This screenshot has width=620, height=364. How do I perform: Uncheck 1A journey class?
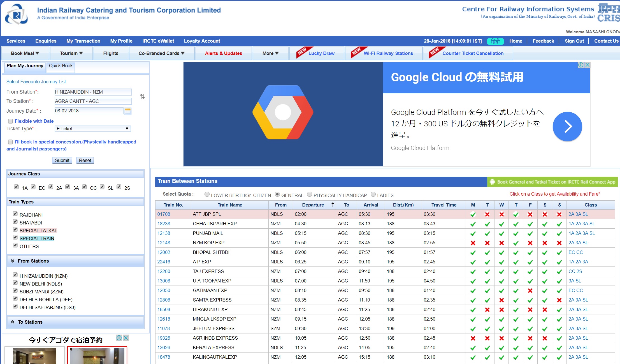tap(16, 187)
